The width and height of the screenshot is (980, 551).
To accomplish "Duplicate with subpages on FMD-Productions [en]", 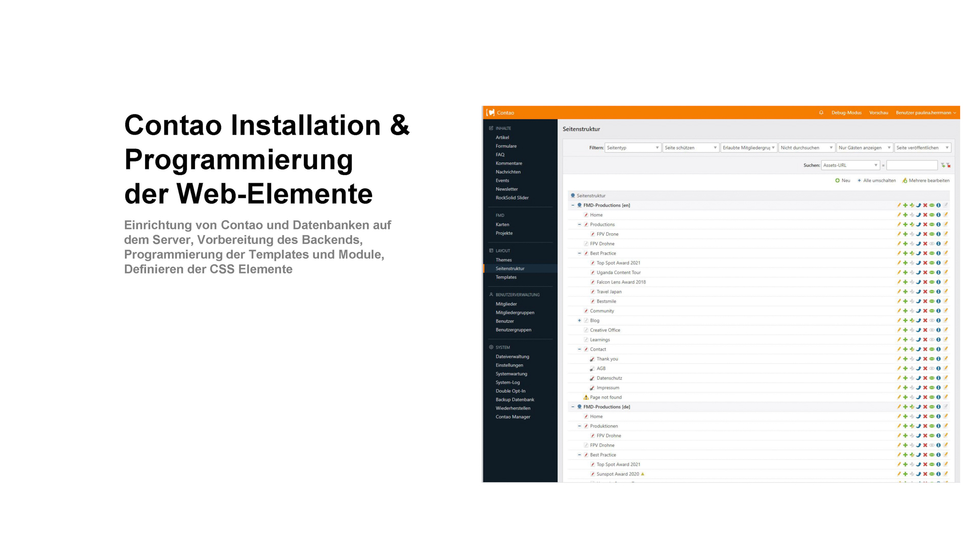I will pyautogui.click(x=912, y=206).
